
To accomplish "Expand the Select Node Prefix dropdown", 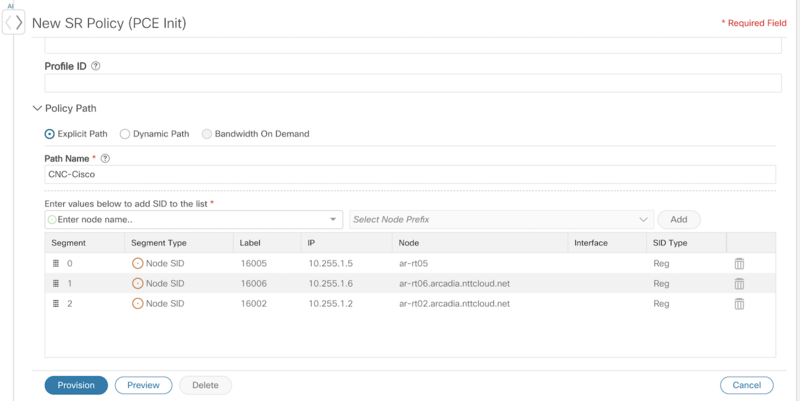I will tap(502, 219).
